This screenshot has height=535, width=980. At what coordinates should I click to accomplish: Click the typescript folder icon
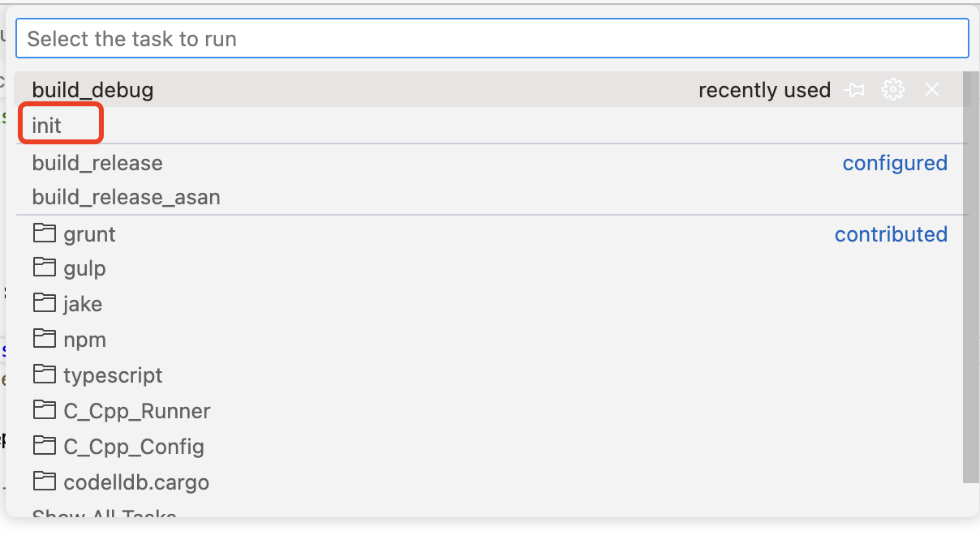click(x=44, y=374)
